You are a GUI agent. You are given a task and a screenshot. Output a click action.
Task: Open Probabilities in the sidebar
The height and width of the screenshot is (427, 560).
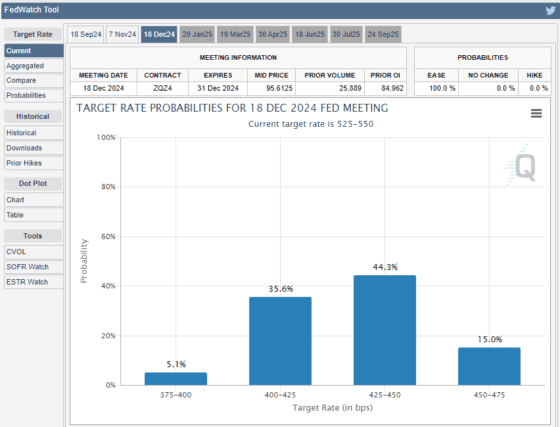coord(34,95)
